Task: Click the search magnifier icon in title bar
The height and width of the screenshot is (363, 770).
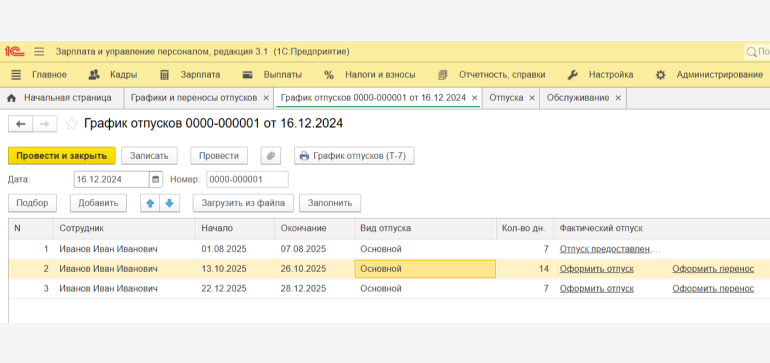Action: point(751,52)
